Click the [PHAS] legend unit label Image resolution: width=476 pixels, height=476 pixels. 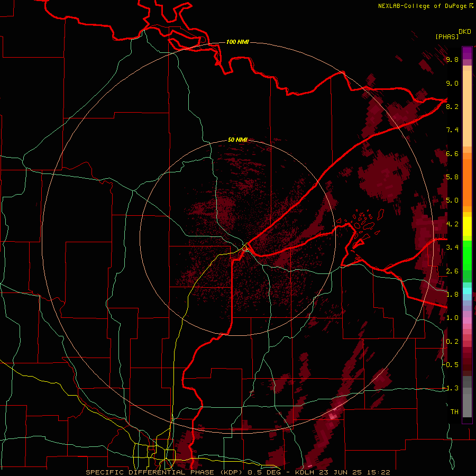click(447, 36)
